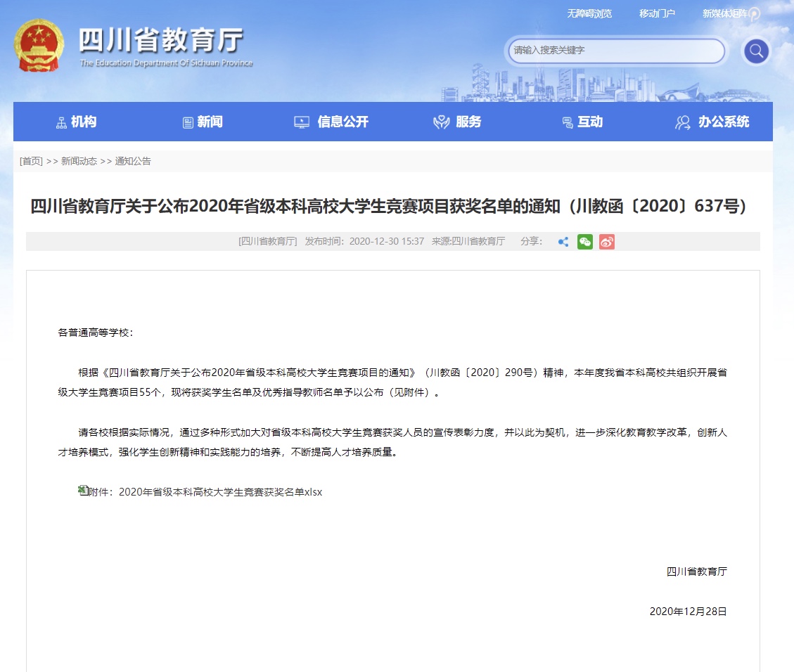Click the share icon next to 分享

(563, 242)
